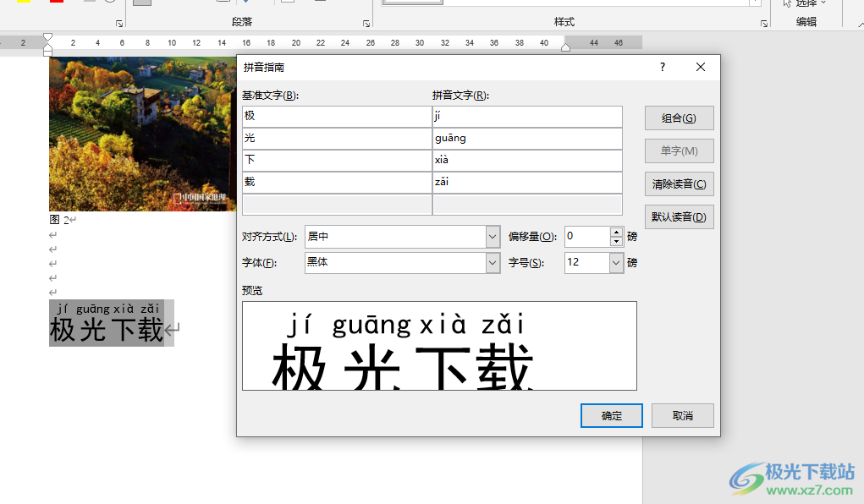Click the first line indent marker on ruler
Viewport: 864px width, 504px height.
tap(48, 37)
